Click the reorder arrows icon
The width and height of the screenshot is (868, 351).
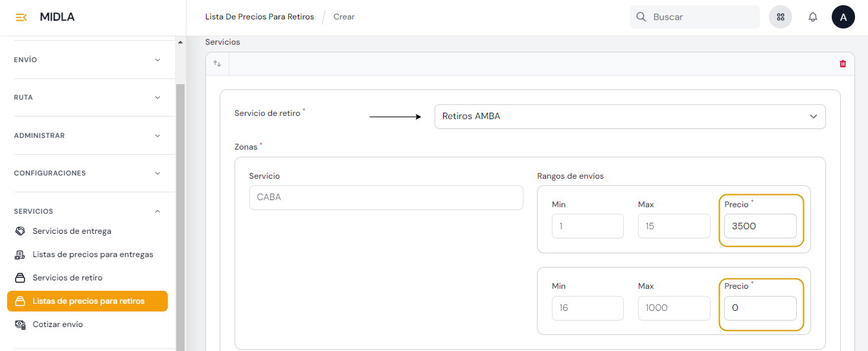pos(217,63)
